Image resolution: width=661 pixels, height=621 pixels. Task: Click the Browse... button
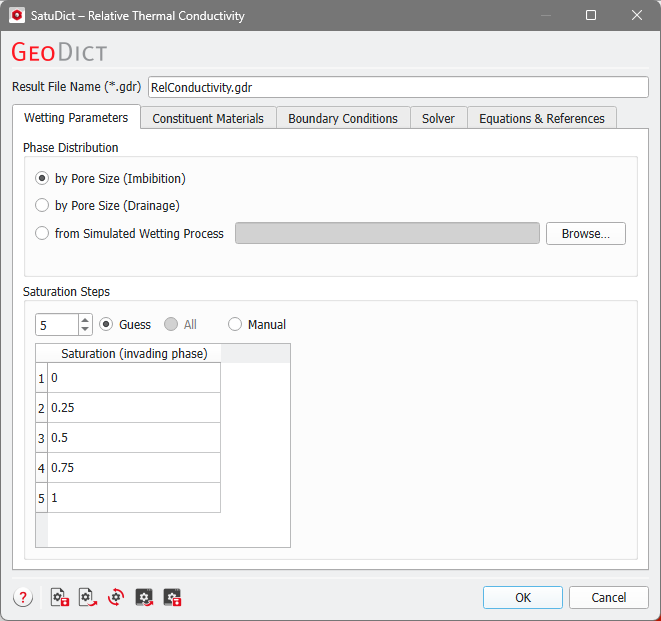(586, 234)
